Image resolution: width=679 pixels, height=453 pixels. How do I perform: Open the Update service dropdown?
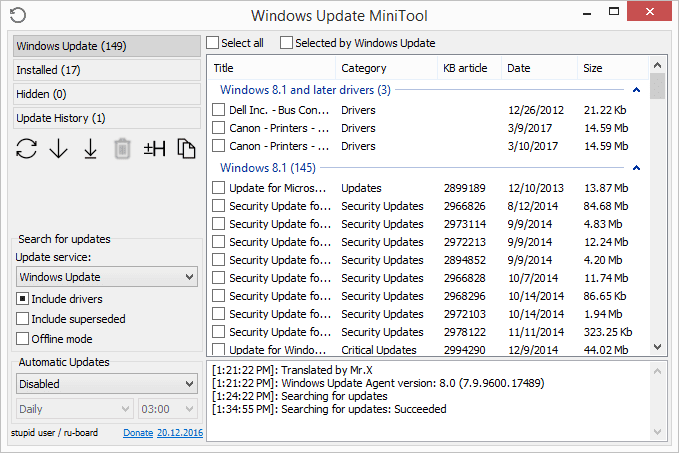pos(106,277)
